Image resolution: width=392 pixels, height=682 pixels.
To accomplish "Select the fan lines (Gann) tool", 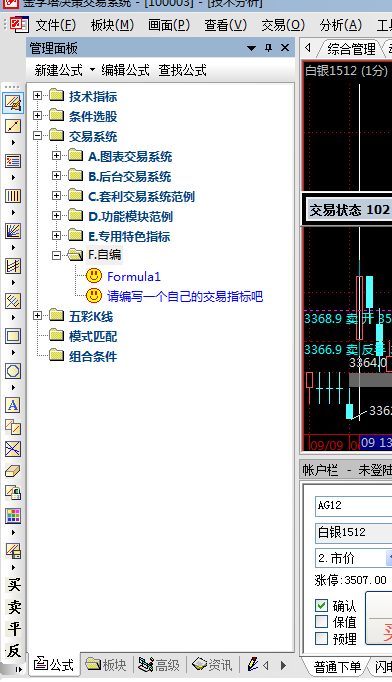I will click(x=13, y=231).
